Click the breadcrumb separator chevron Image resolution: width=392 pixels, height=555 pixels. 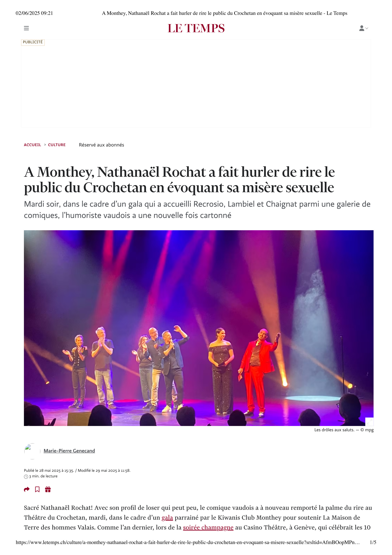[x=45, y=144]
